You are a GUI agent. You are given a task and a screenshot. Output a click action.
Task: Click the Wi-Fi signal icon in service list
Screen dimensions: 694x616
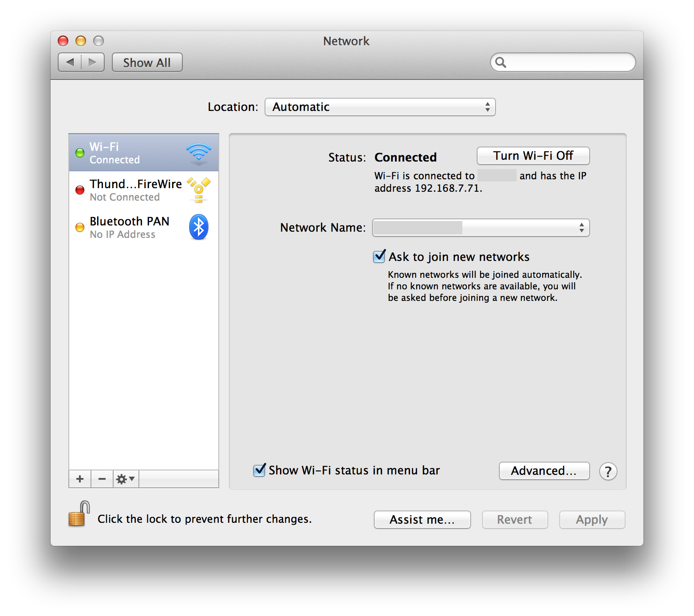pos(198,153)
